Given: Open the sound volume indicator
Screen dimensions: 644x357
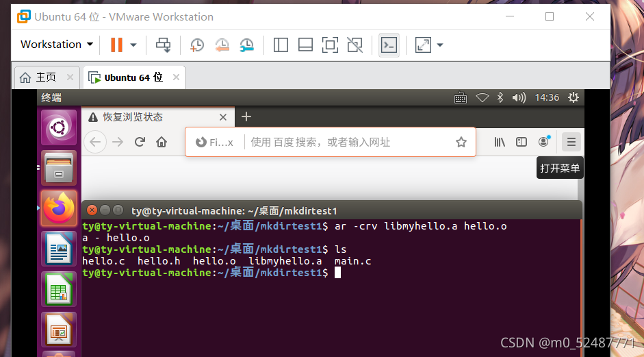Looking at the screenshot, I should coord(519,97).
